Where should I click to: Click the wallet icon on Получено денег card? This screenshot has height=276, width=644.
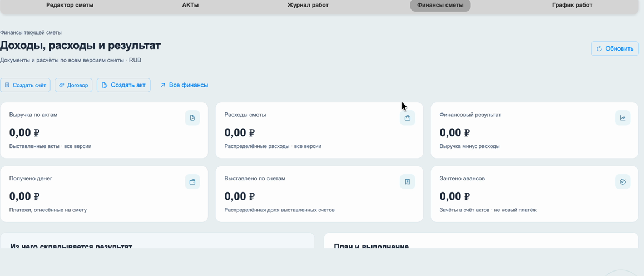[x=192, y=181]
